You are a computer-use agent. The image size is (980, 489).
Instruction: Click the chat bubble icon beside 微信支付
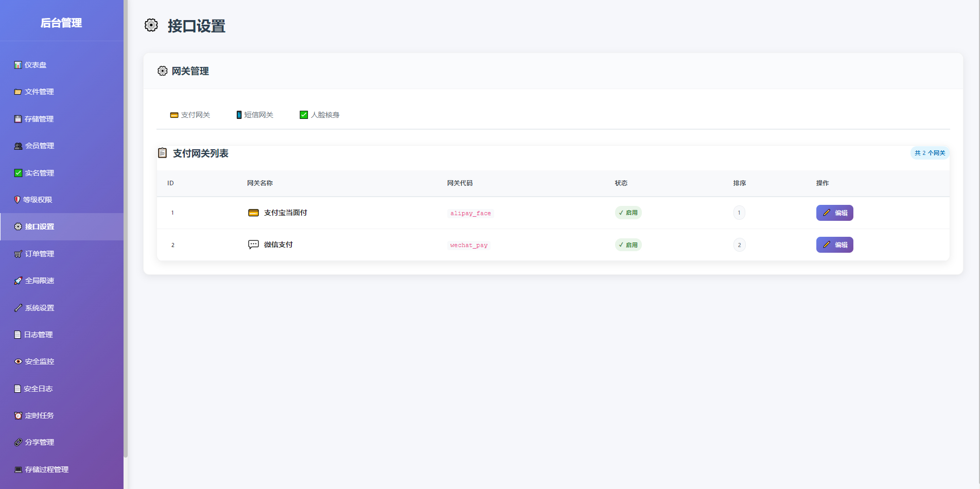[253, 244]
